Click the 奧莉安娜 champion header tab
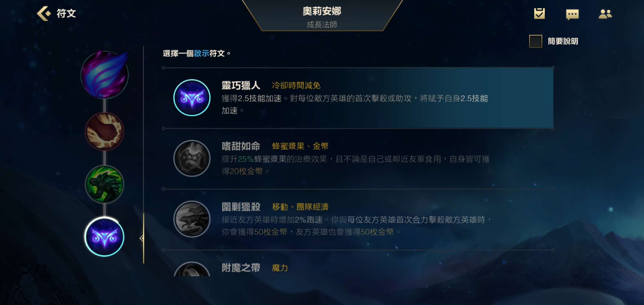 [x=322, y=16]
